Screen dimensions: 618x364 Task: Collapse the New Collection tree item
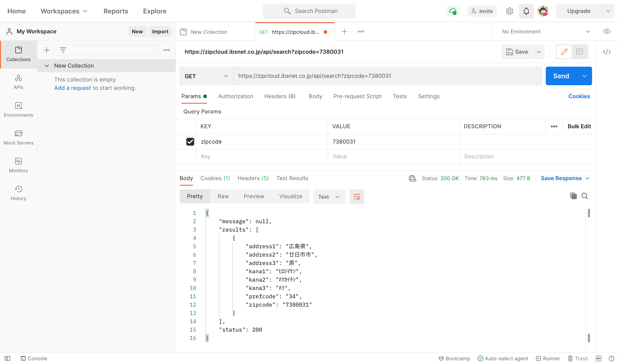pos(47,66)
